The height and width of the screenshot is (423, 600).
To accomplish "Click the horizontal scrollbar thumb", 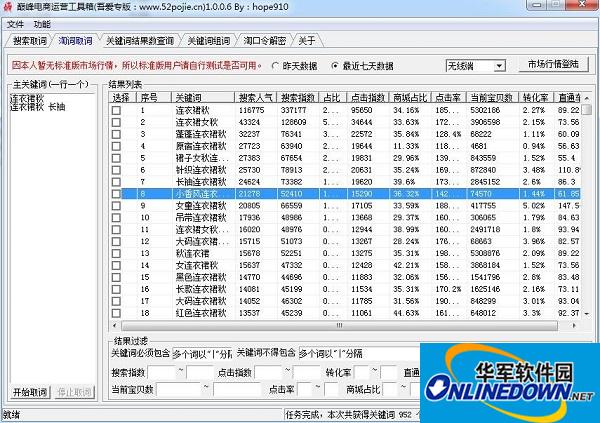I will (339, 325).
